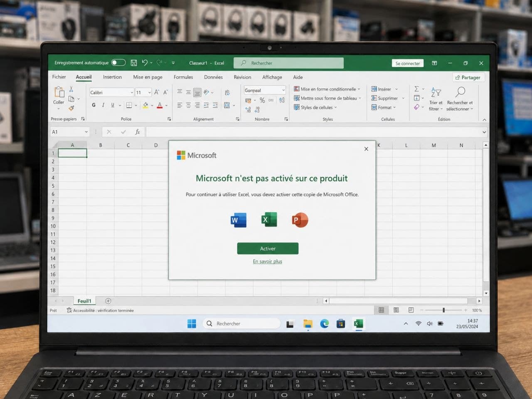Viewport: 532px width, 399px height.
Task: Toggle bold G formatting
Action: click(94, 105)
